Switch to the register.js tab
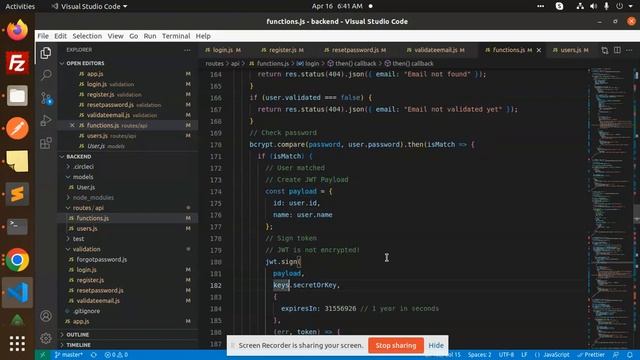The image size is (640, 360). 282,50
